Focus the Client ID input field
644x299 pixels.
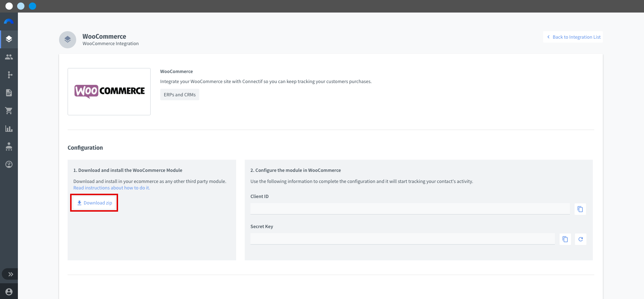410,209
